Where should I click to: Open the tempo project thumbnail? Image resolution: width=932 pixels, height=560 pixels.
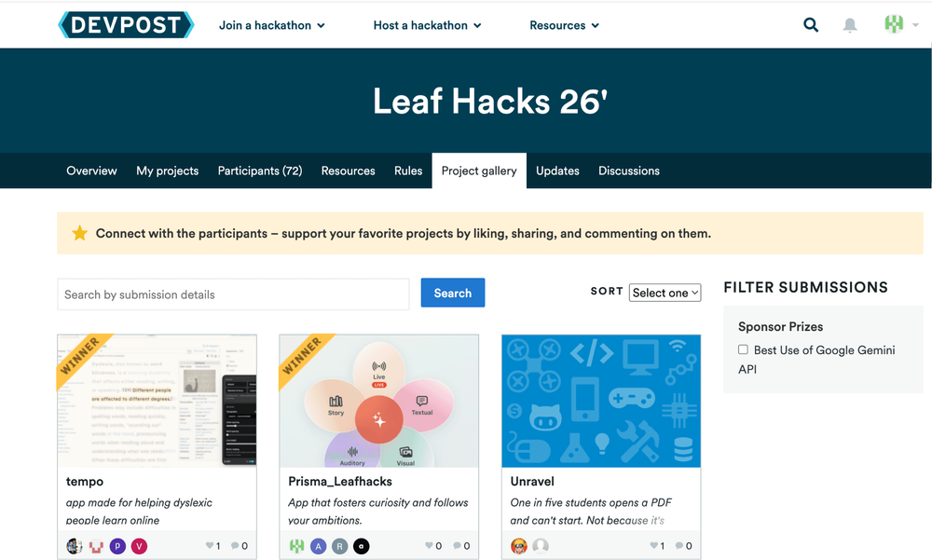click(157, 401)
